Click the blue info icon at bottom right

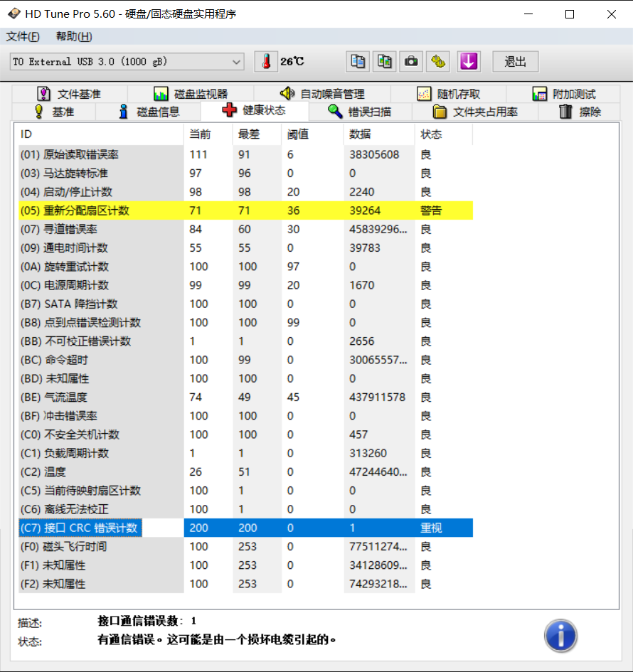click(560, 635)
